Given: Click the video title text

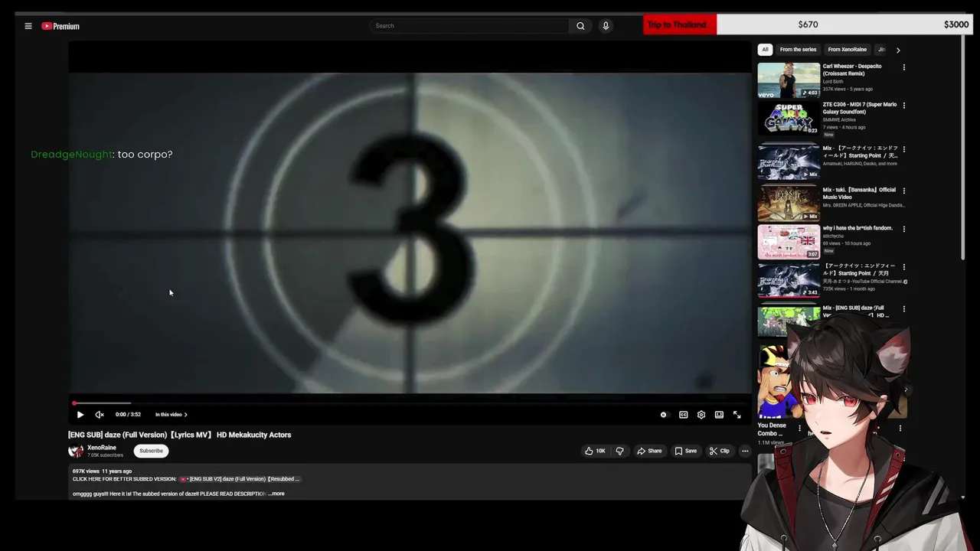Looking at the screenshot, I should [x=180, y=435].
